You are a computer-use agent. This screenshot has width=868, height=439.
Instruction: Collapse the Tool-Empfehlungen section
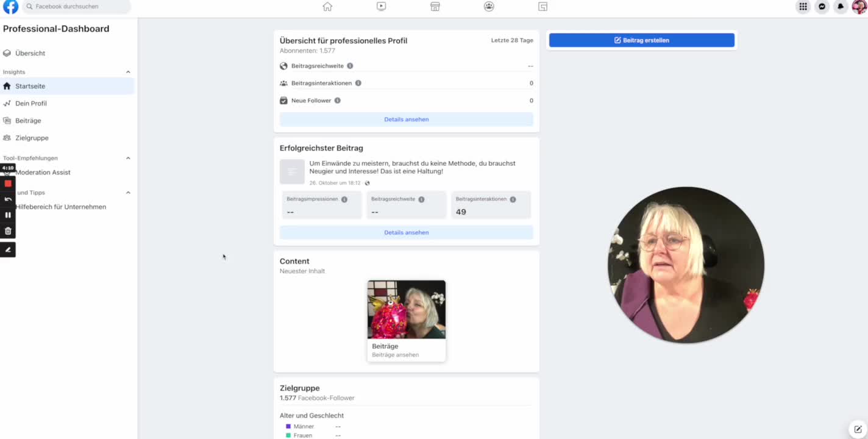(128, 158)
